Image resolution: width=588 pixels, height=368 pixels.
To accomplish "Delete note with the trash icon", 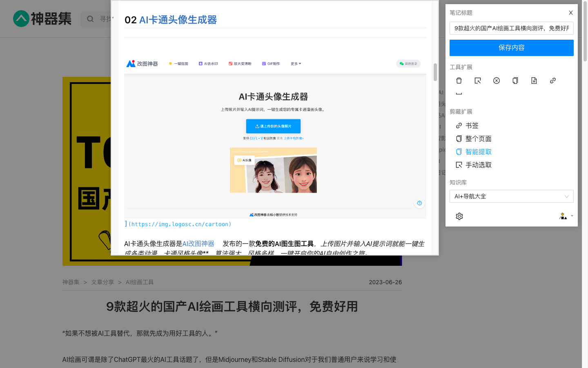I will (x=459, y=81).
